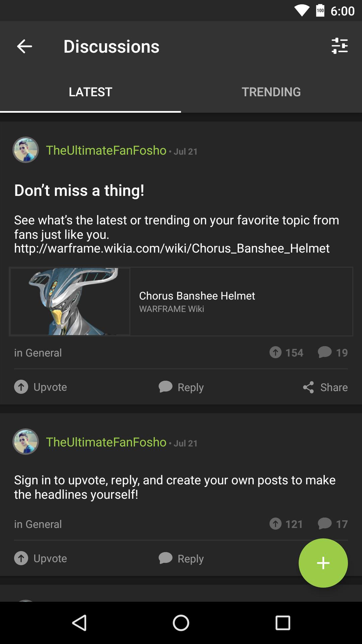
Task: Open replies via the comment bubble showing 19
Action: (x=333, y=353)
